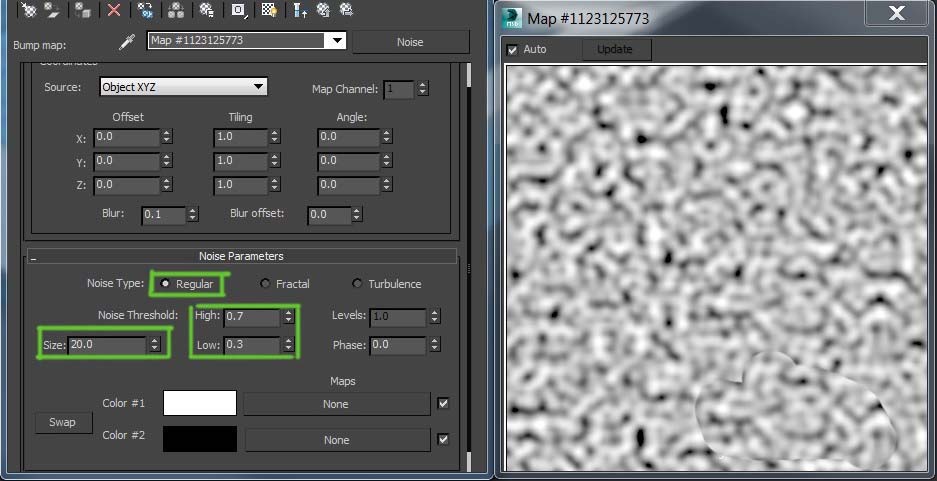This screenshot has width=937, height=481.
Task: Click the High threshold field
Action: point(252,316)
